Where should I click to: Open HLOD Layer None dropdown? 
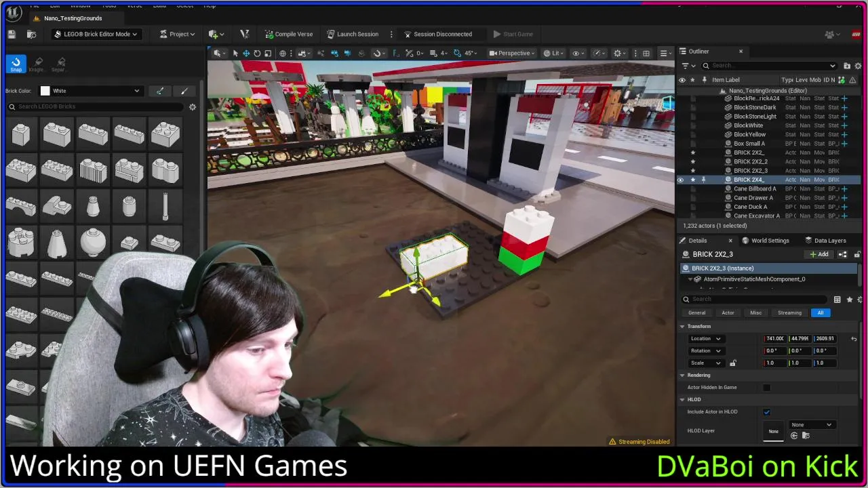pyautogui.click(x=812, y=425)
